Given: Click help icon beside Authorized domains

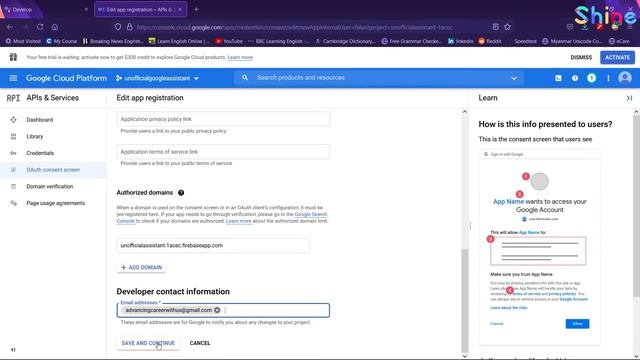Looking at the screenshot, I should pos(181,193).
